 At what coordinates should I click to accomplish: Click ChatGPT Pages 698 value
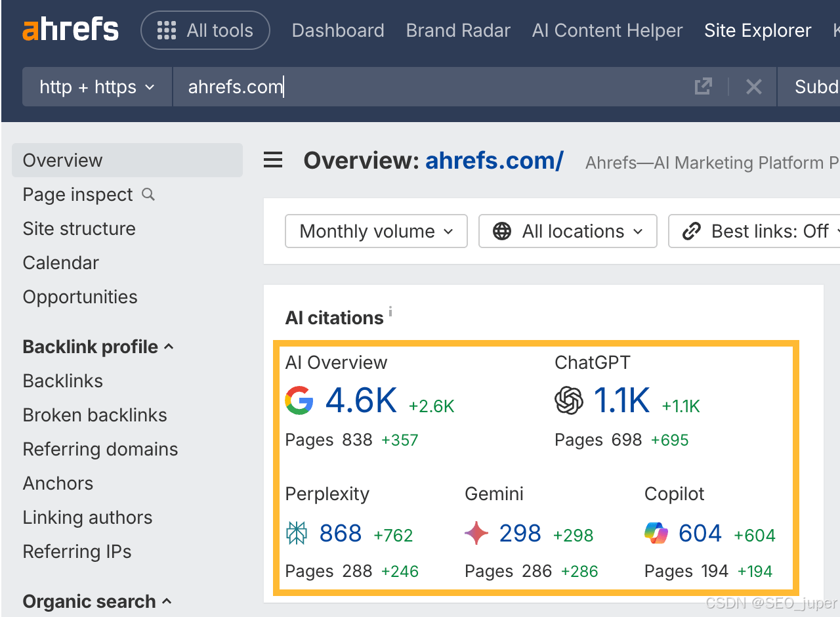[x=627, y=439]
